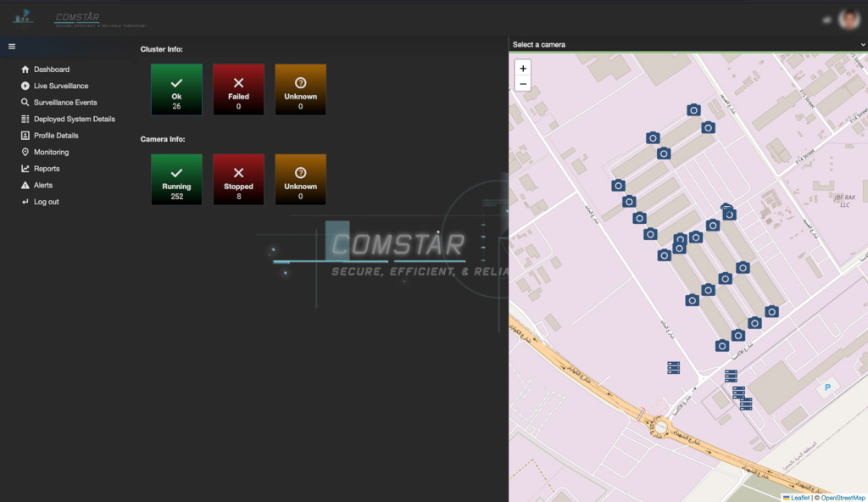Open Live Surveillance from the sidebar
868x502 pixels.
click(x=60, y=86)
